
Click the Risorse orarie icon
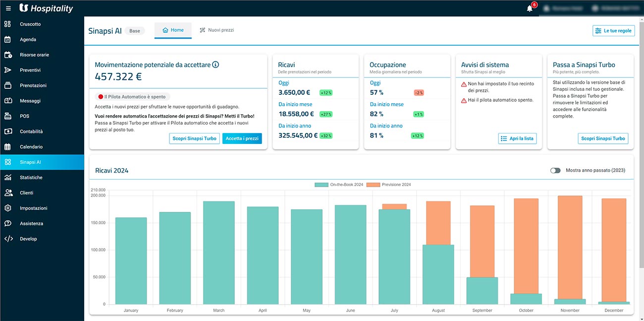click(x=7, y=55)
